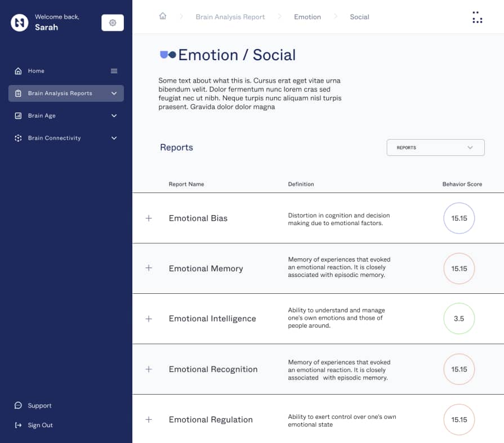Click the Brain Connectivity sidebar icon
Viewport: 504px width, 443px height.
point(19,138)
